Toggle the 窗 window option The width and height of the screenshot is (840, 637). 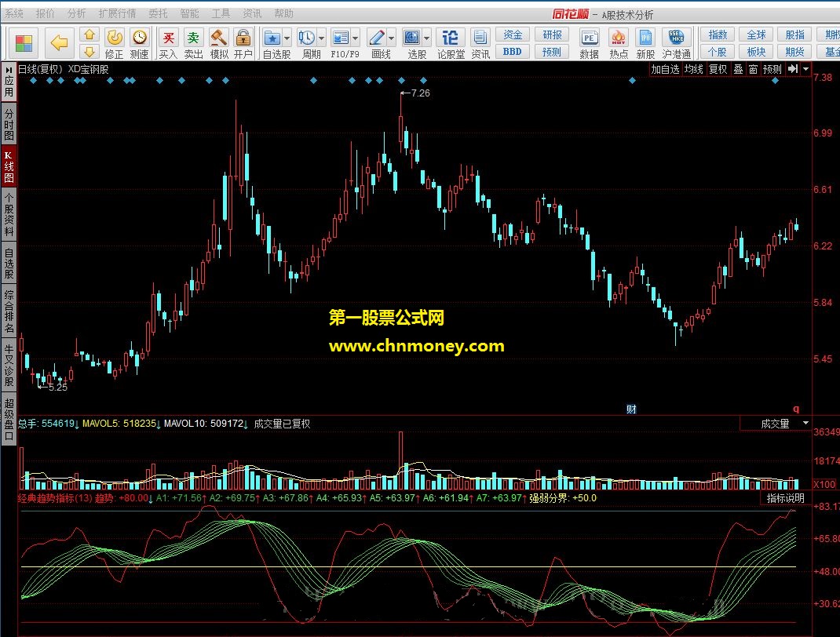[x=753, y=69]
